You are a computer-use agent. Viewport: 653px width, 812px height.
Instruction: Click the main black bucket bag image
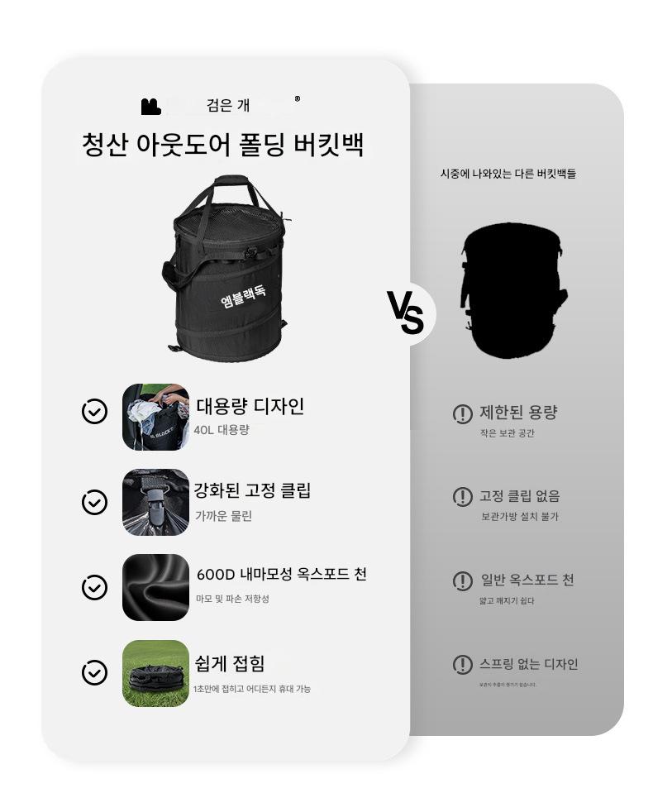[228, 268]
